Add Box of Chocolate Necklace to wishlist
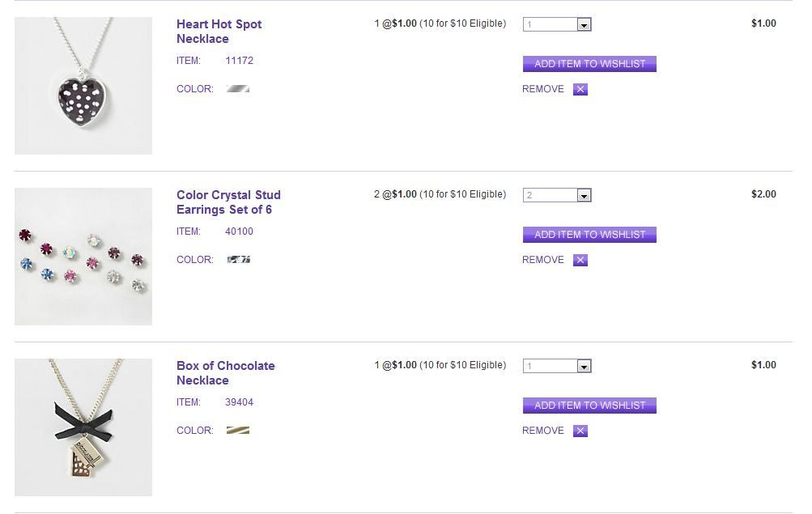The height and width of the screenshot is (514, 812). tap(589, 406)
